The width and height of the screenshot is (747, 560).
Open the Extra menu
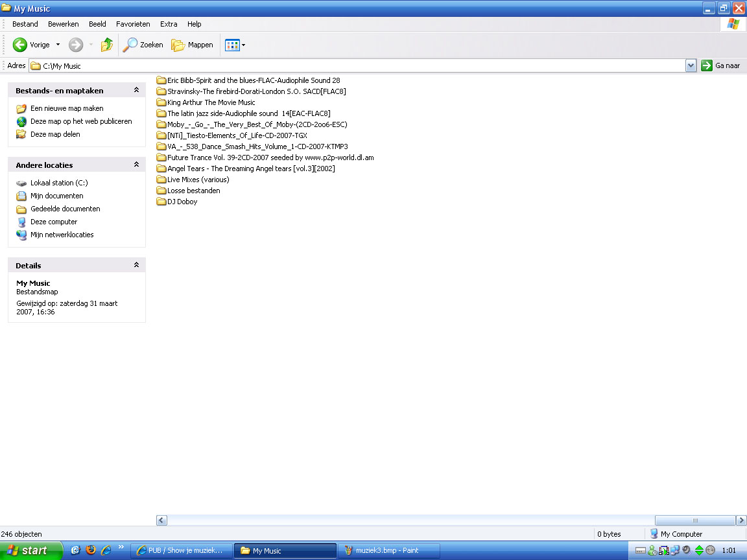(169, 24)
